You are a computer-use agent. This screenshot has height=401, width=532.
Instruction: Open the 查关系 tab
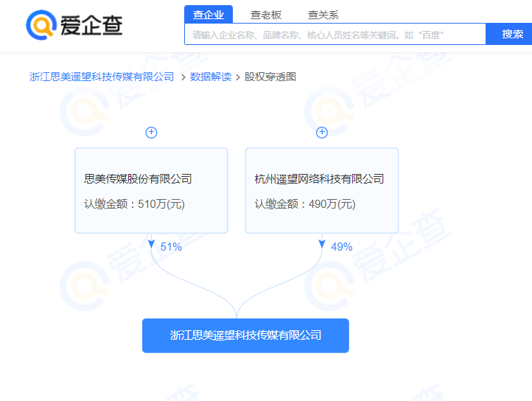[x=323, y=15]
